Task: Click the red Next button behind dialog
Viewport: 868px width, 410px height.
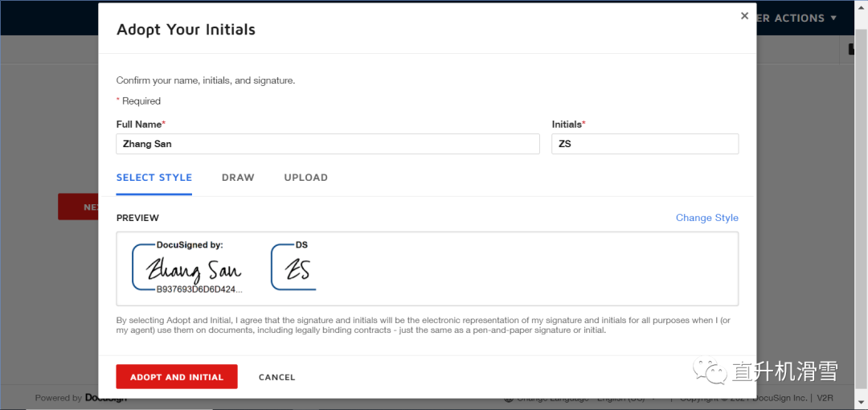Action: point(78,207)
